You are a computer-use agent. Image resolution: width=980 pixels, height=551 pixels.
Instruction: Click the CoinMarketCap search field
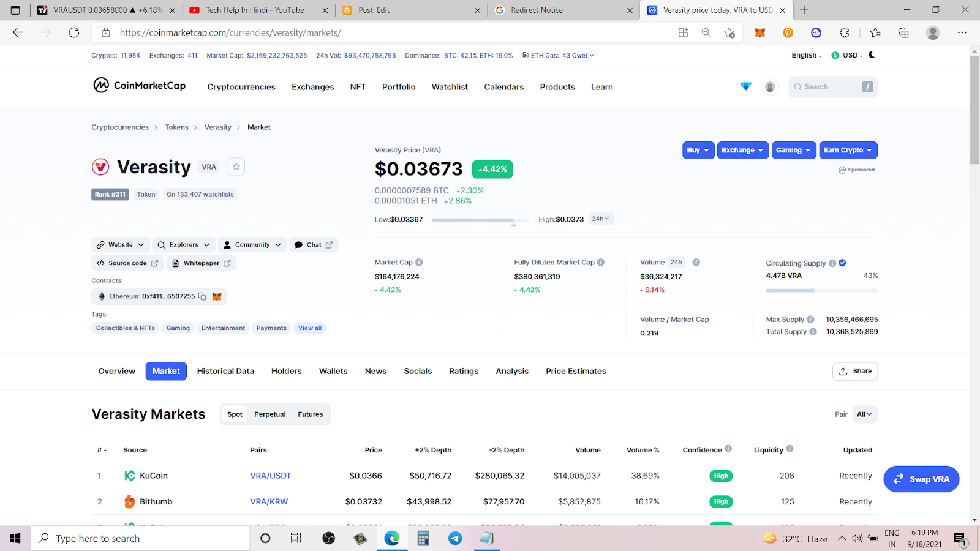click(833, 87)
